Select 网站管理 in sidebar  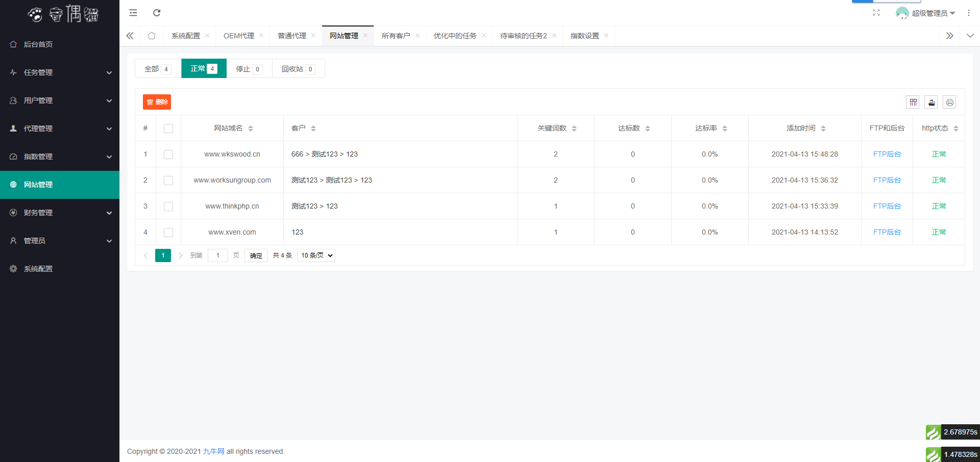tap(60, 185)
